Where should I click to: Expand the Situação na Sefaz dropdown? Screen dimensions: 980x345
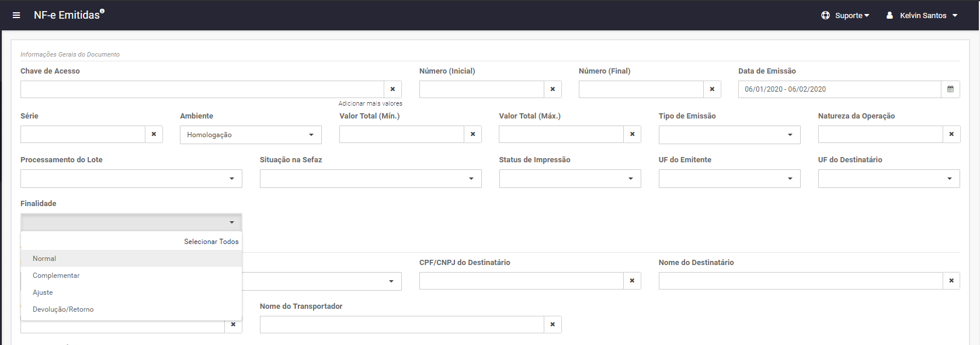[x=370, y=179]
